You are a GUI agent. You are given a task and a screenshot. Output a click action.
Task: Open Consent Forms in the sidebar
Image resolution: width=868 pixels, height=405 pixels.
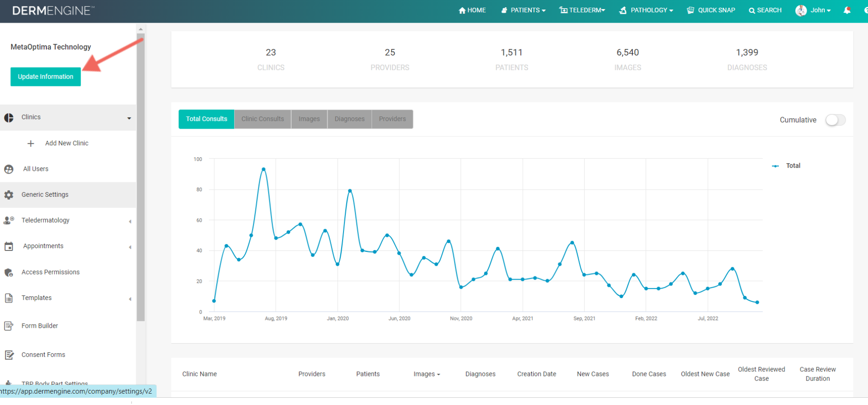(x=43, y=355)
